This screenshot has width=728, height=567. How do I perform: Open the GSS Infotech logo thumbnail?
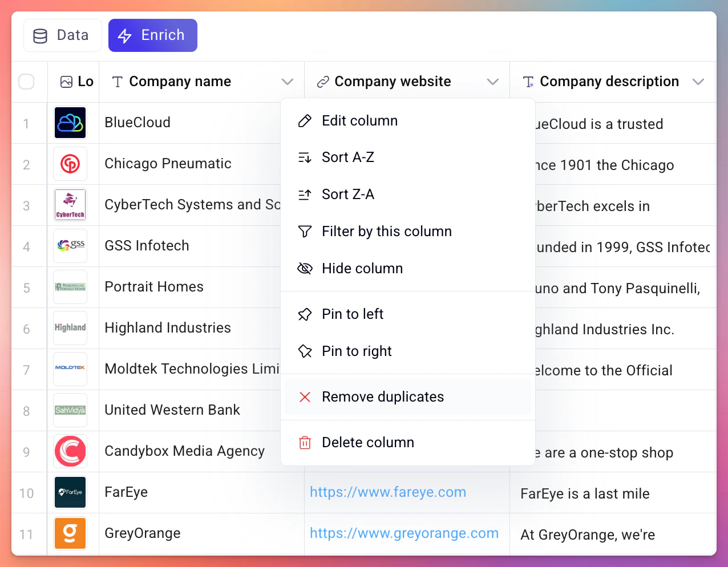point(70,246)
